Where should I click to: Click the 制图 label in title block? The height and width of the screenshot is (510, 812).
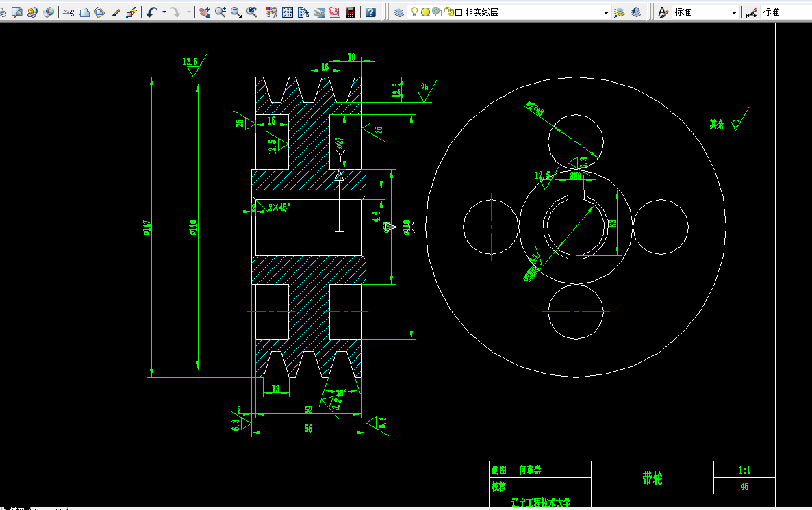499,470
